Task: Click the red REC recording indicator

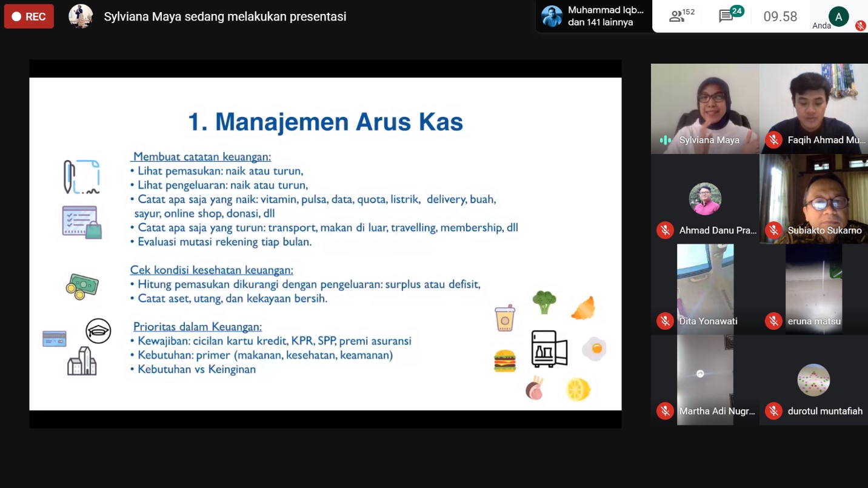Action: tap(28, 16)
